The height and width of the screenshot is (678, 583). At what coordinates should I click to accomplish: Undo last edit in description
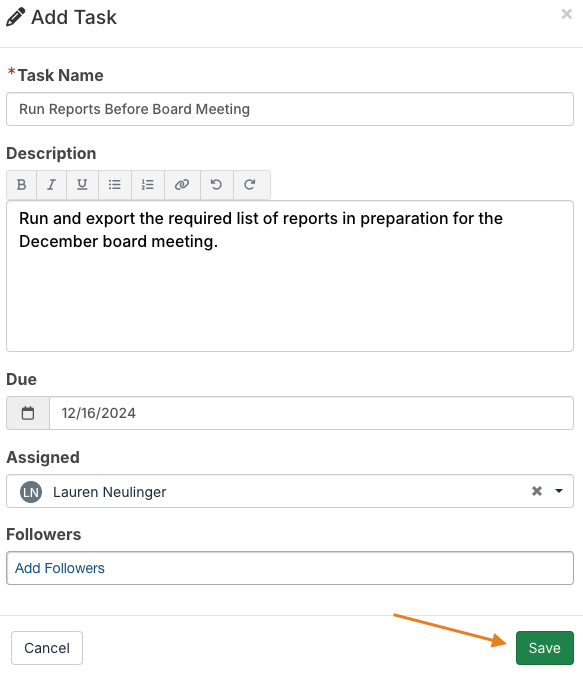point(217,185)
